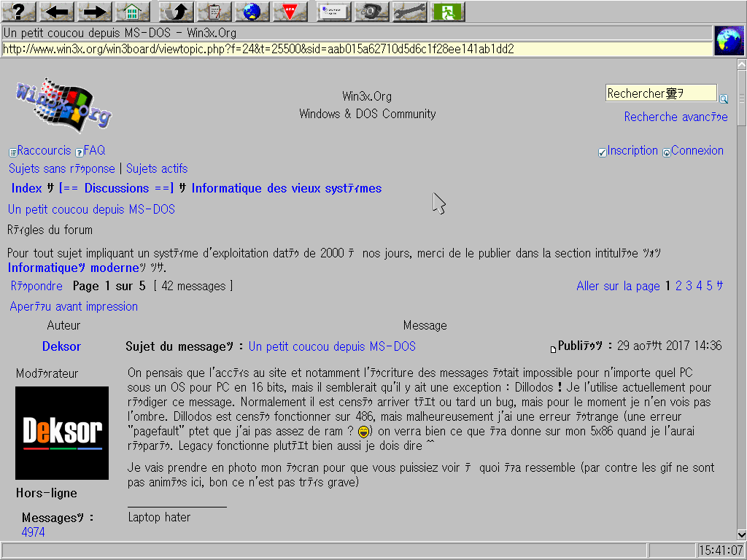The width and height of the screenshot is (747, 560).
Task: Open Sujets sans réponse link
Action: [62, 168]
